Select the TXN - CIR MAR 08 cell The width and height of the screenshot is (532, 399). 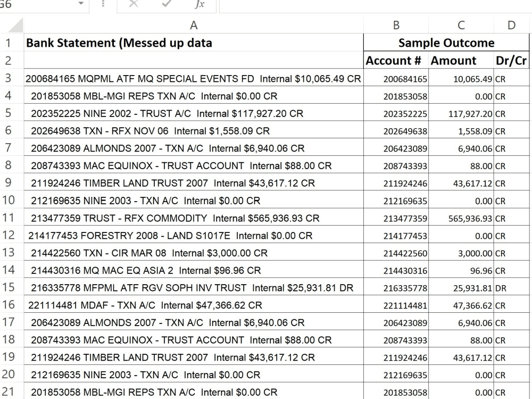(x=194, y=252)
